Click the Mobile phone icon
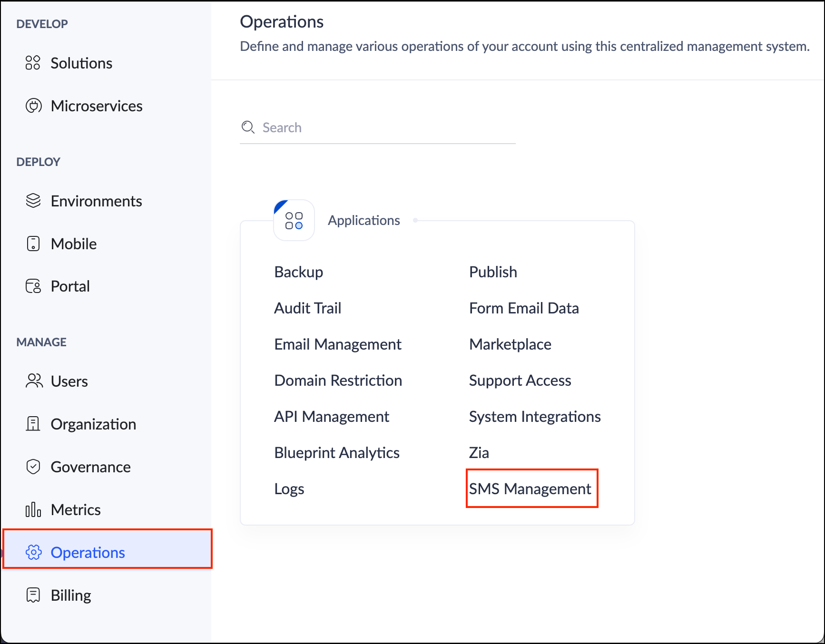This screenshot has width=825, height=644. 33,244
